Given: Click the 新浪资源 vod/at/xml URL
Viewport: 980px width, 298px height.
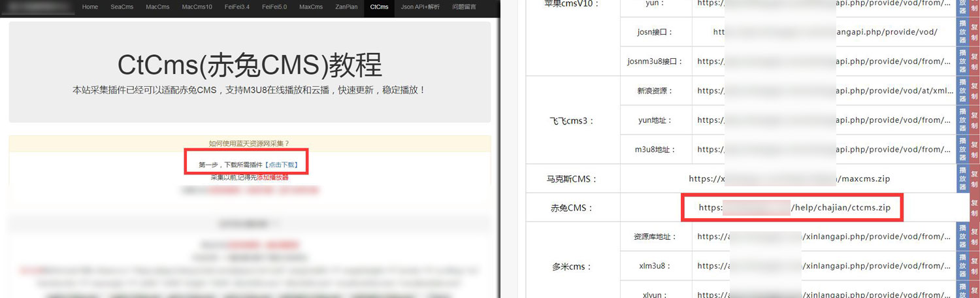Looking at the screenshot, I should point(826,91).
